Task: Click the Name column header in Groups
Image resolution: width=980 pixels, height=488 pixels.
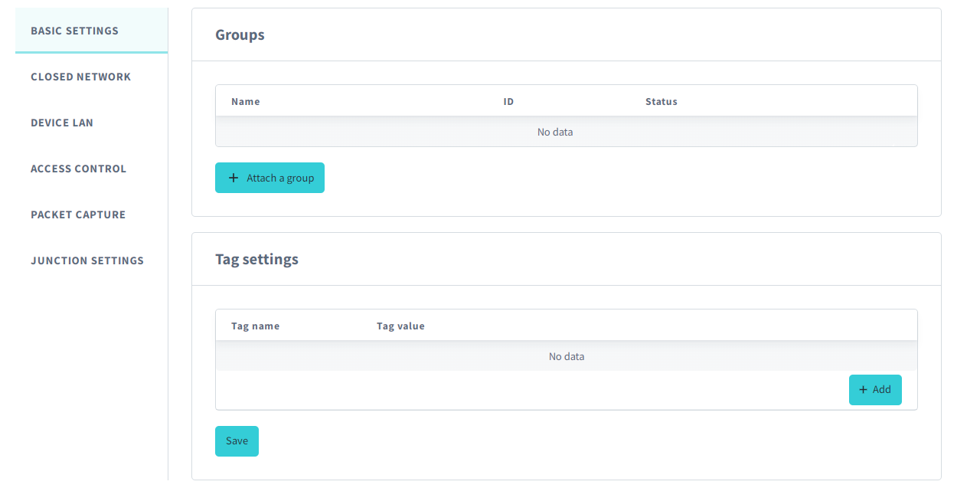Action: point(246,101)
